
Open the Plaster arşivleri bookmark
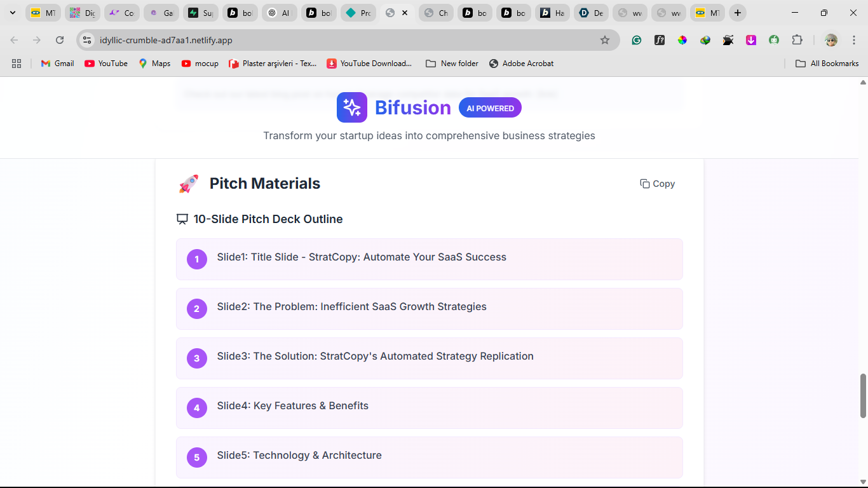pos(273,64)
